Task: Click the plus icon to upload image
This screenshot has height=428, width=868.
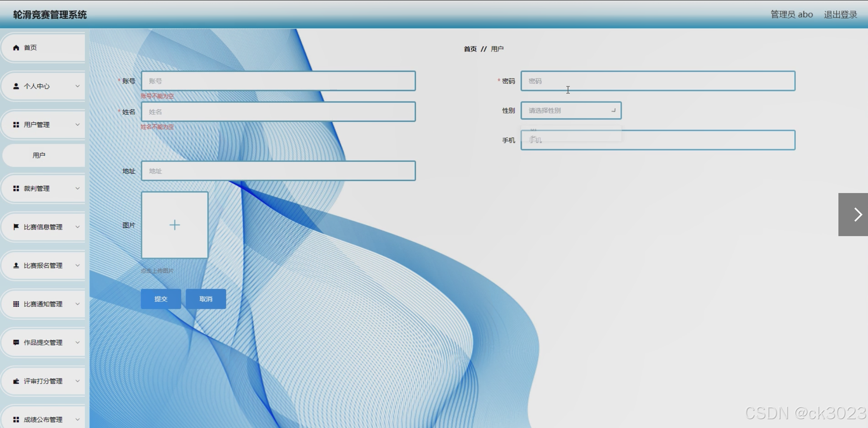Action: (x=175, y=225)
